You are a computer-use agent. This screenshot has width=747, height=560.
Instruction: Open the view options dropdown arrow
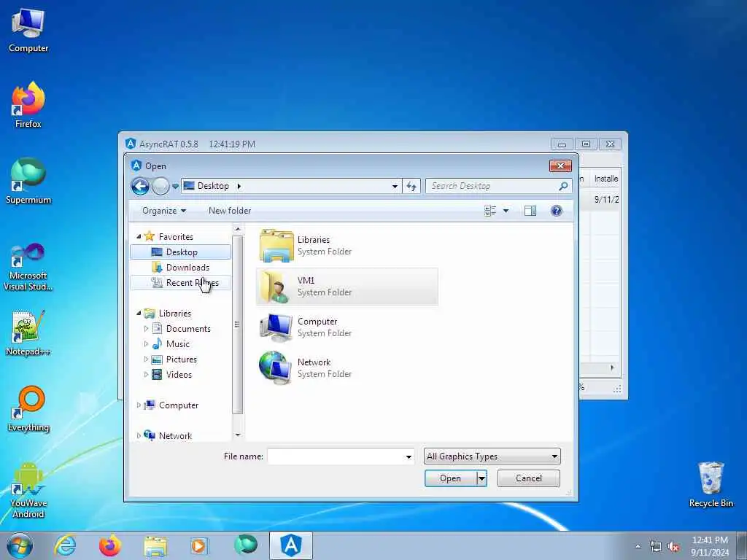pos(506,211)
